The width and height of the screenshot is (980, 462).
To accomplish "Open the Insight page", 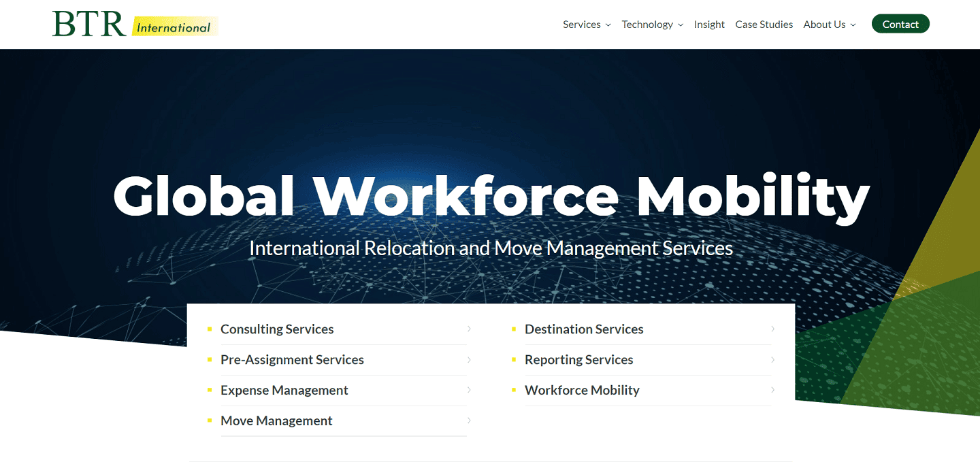I will [709, 24].
